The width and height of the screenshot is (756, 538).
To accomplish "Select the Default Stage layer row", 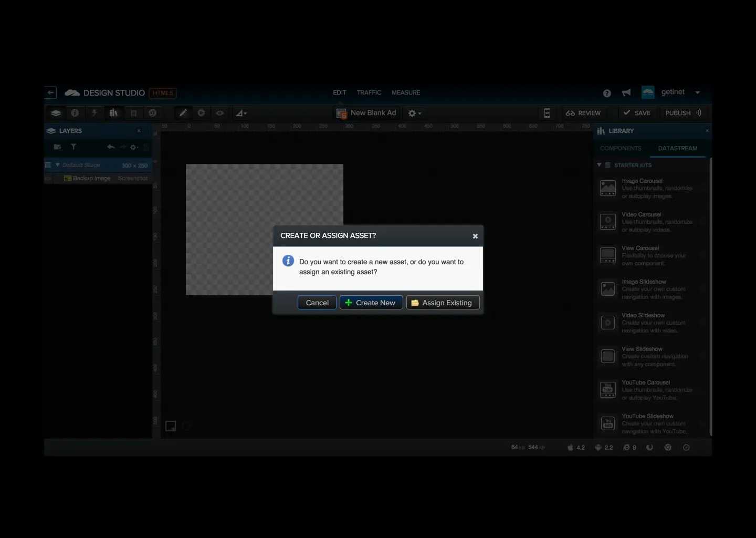I will tap(98, 165).
